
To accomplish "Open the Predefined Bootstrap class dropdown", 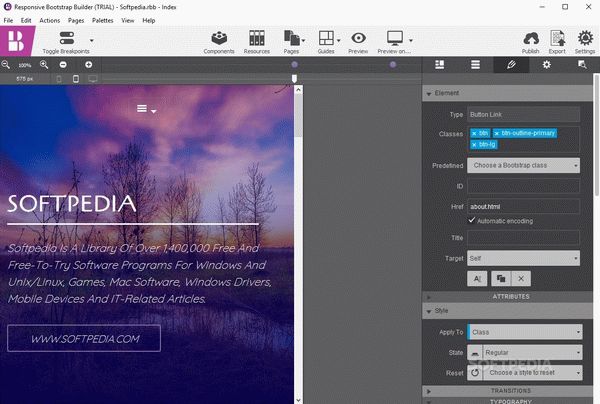I will click(x=523, y=165).
